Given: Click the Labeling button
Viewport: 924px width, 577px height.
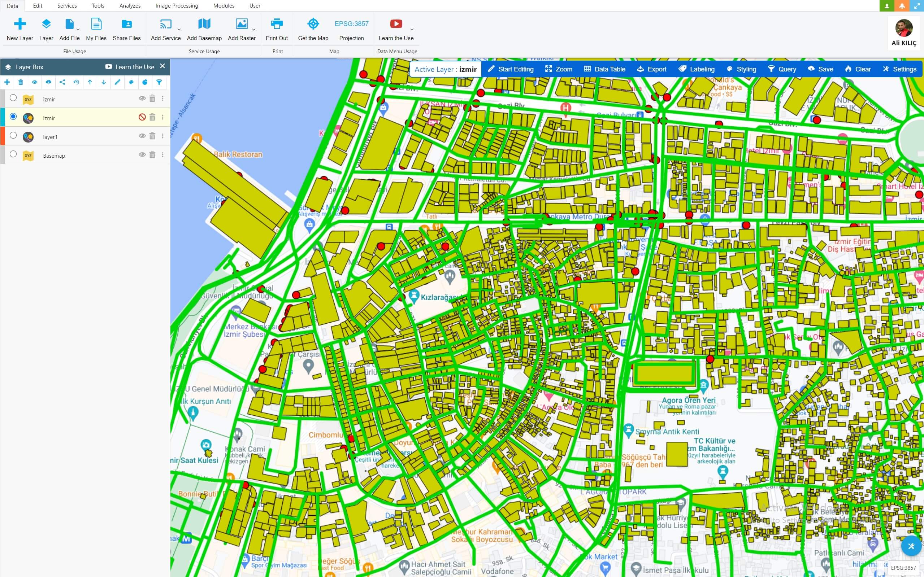Looking at the screenshot, I should (x=697, y=69).
